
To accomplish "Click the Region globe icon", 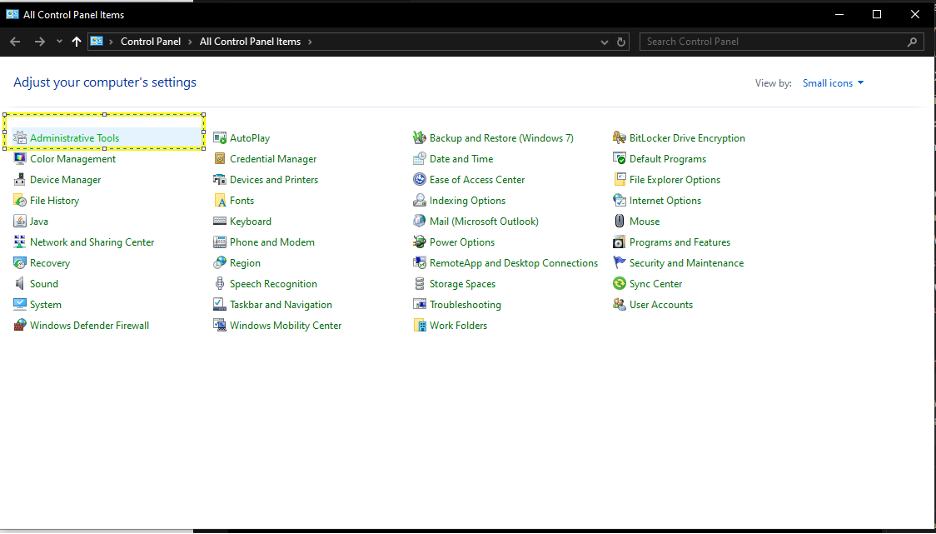I will pyautogui.click(x=220, y=263).
